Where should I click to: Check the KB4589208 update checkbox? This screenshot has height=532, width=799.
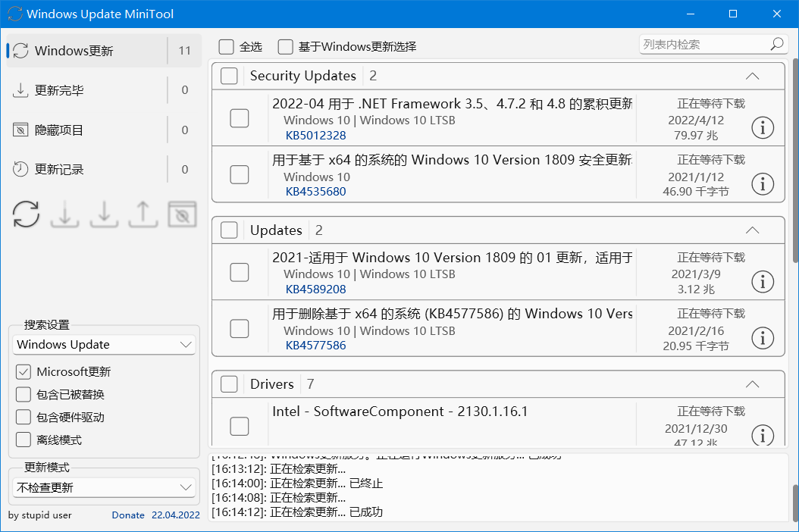tap(240, 272)
